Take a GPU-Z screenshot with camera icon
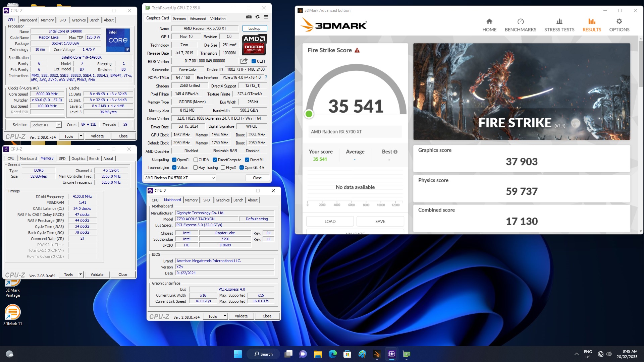The width and height of the screenshot is (644, 362). point(249,17)
